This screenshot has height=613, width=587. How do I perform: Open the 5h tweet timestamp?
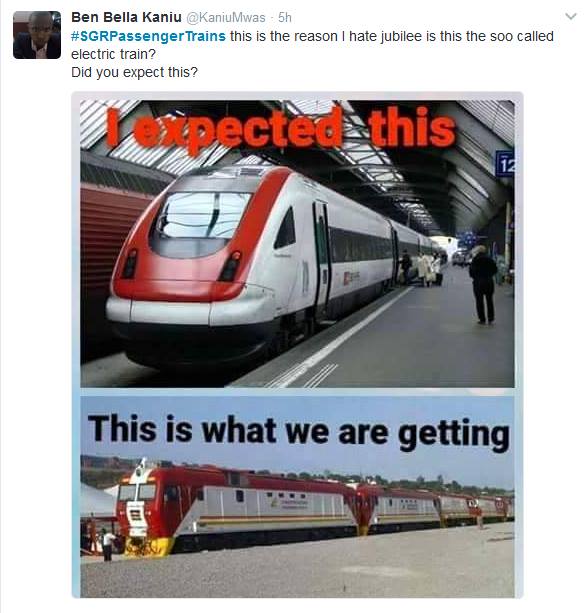click(285, 18)
